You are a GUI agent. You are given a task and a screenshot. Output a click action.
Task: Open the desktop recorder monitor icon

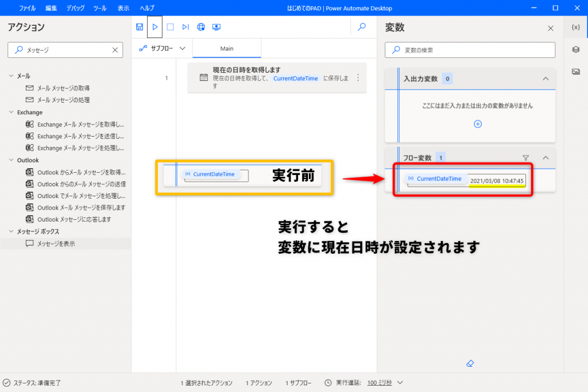(x=216, y=27)
